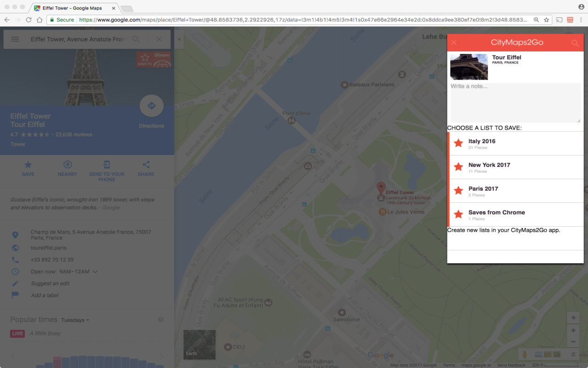The height and width of the screenshot is (368, 588).
Task: Click the CIDJ map marker
Action: point(227,347)
